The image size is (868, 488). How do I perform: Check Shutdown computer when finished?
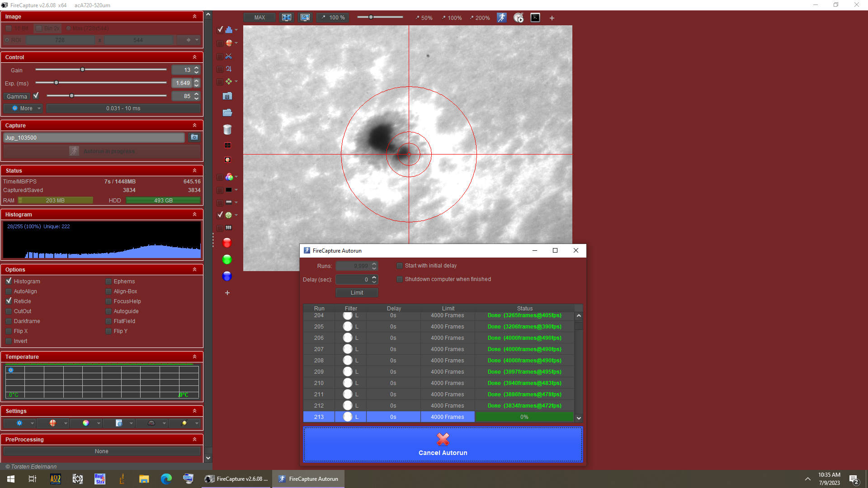click(400, 279)
